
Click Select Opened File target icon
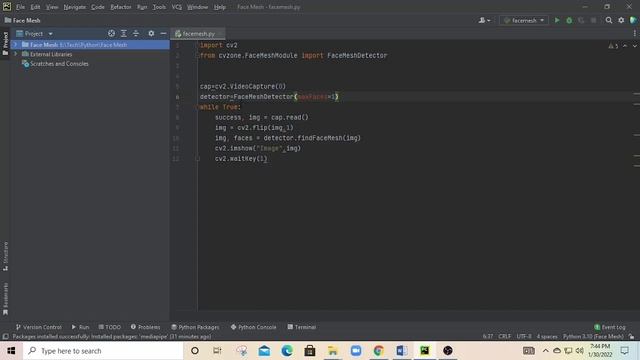111,33
